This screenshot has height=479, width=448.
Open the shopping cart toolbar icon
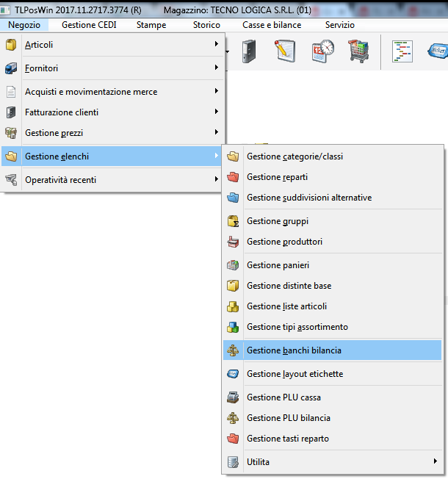[358, 51]
